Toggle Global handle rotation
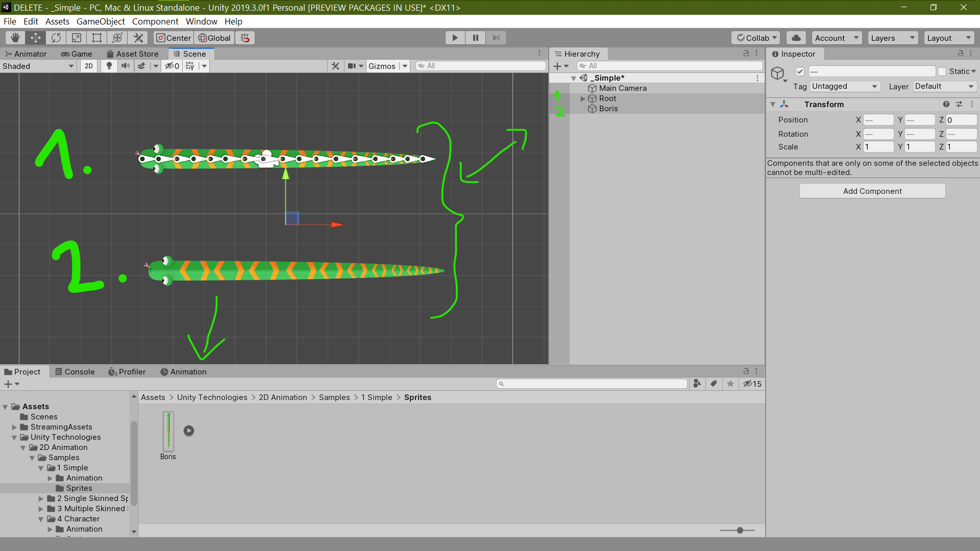This screenshot has width=980, height=551. [x=214, y=38]
